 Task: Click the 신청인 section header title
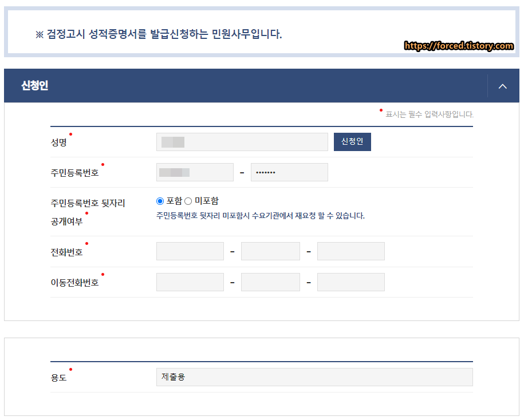point(35,86)
